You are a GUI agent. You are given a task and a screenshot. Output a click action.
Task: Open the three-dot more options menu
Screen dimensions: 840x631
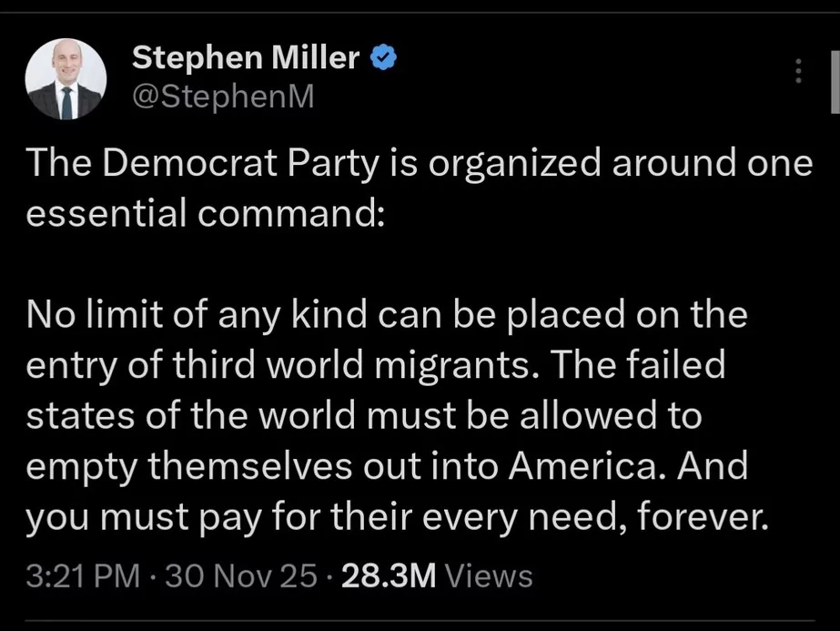(x=798, y=71)
